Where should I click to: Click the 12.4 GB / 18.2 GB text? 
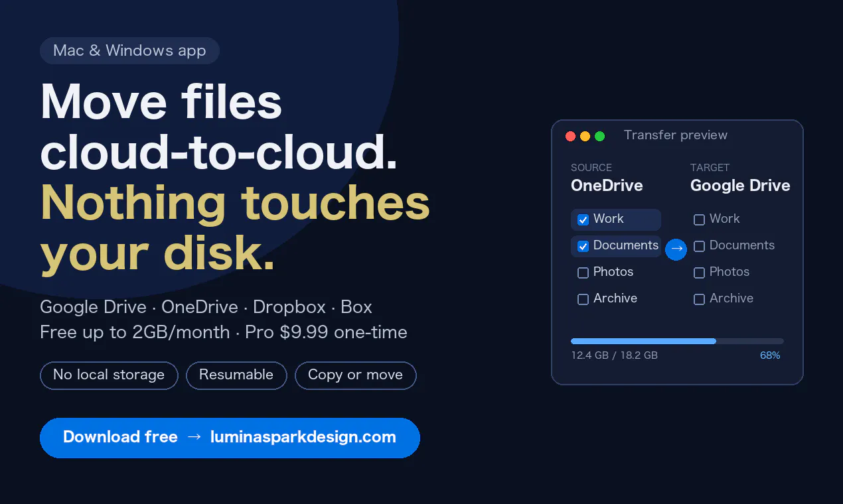[x=614, y=355]
